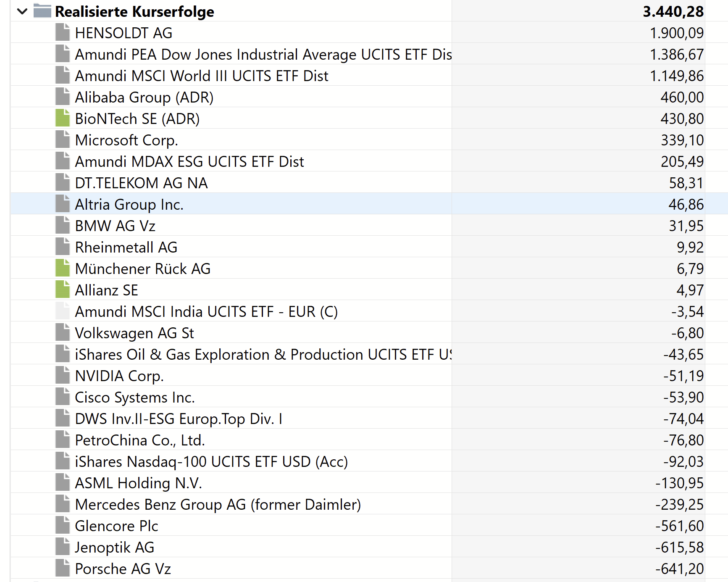Click the HENSOLDT AG document icon
The height and width of the screenshot is (582, 728).
tap(63, 32)
